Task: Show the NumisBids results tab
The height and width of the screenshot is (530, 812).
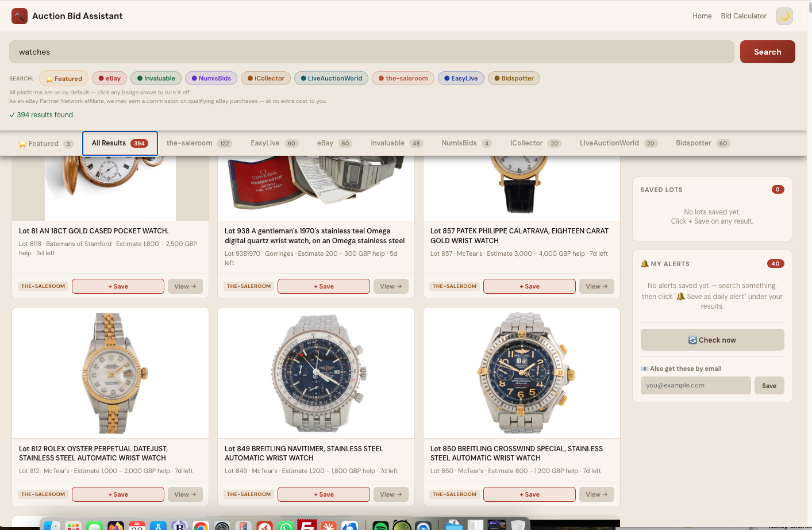Action: [466, 143]
